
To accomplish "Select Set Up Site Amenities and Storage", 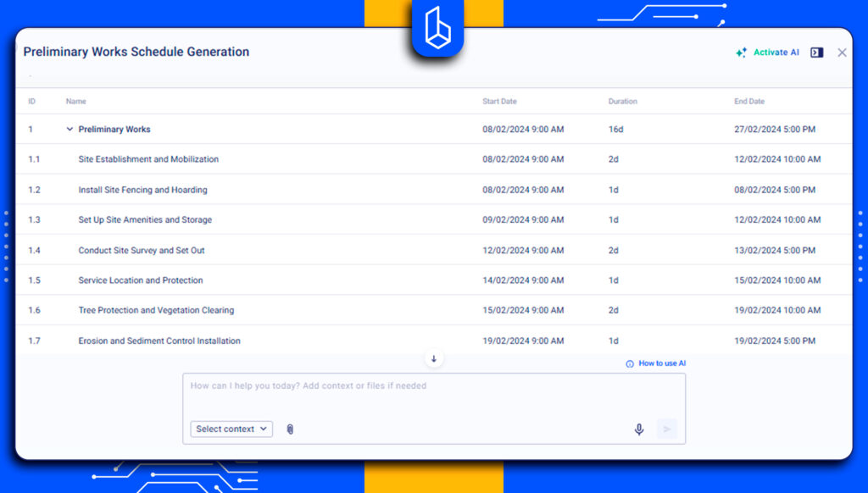I will pos(145,219).
